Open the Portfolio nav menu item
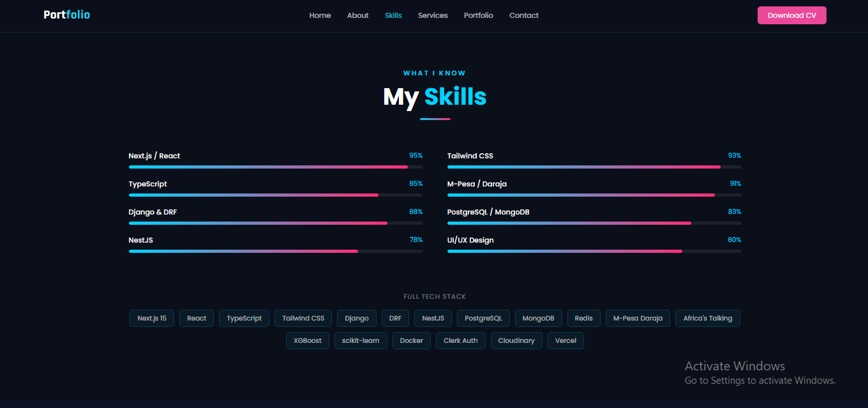This screenshot has width=868, height=408. [478, 15]
